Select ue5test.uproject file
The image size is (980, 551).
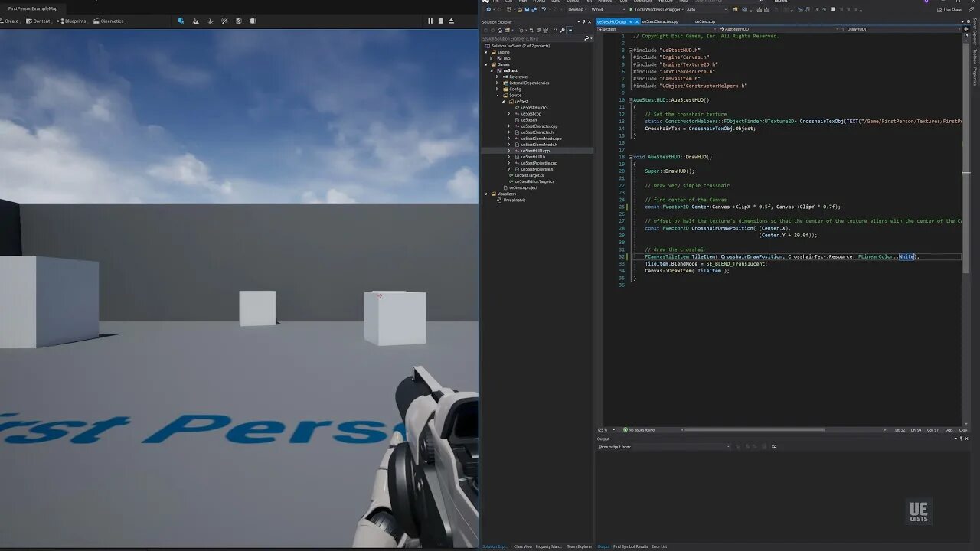[524, 187]
